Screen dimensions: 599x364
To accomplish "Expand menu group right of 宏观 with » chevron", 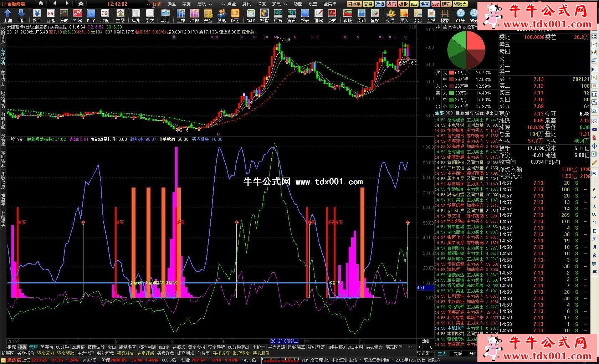I will click(x=211, y=4).
